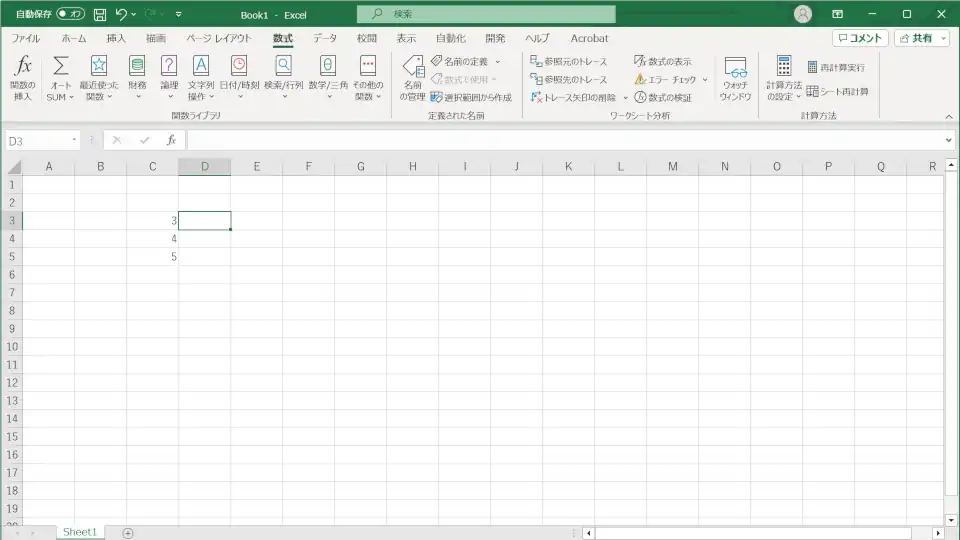
Task: Click in the 検索 search box
Action: click(490, 14)
